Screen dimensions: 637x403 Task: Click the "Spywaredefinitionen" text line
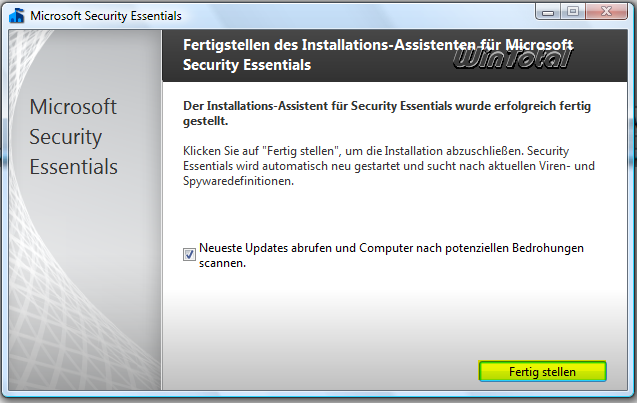pos(235,184)
